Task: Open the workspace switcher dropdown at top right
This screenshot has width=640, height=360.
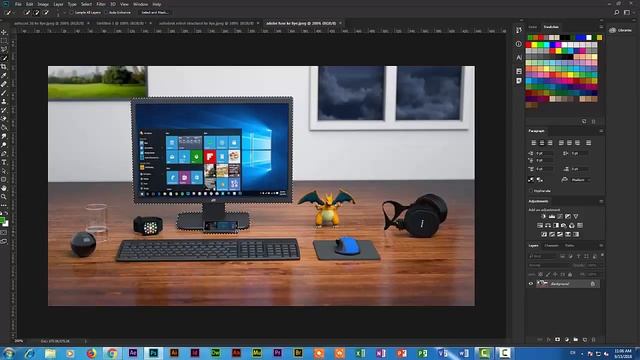Action: click(627, 13)
